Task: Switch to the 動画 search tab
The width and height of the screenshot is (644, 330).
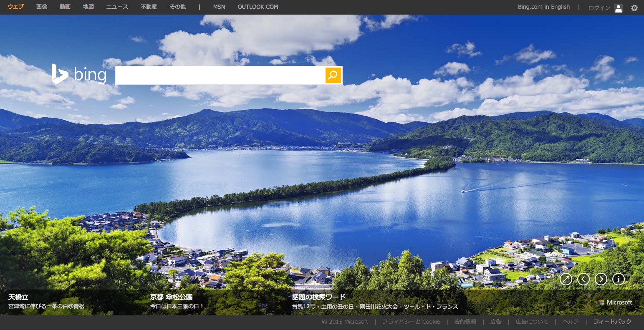Action: pyautogui.click(x=65, y=7)
